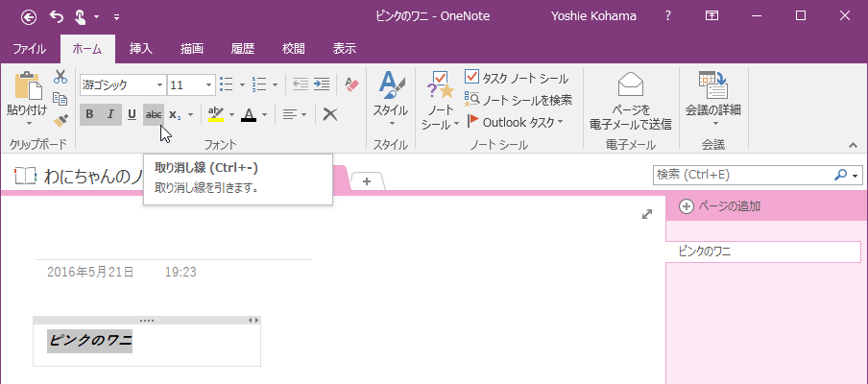
Task: Click the 貼り付け paste icon
Action: [x=28, y=85]
